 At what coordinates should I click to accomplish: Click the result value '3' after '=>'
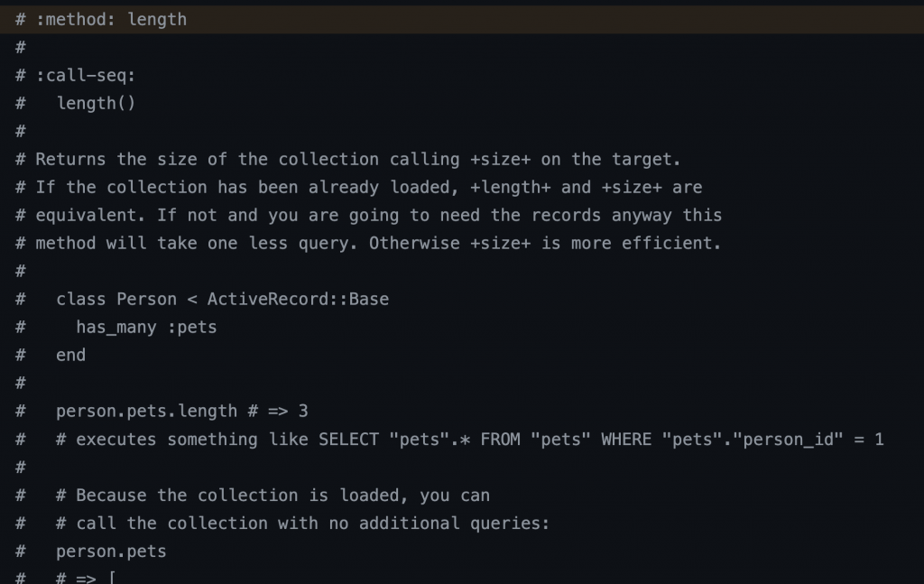[303, 411]
